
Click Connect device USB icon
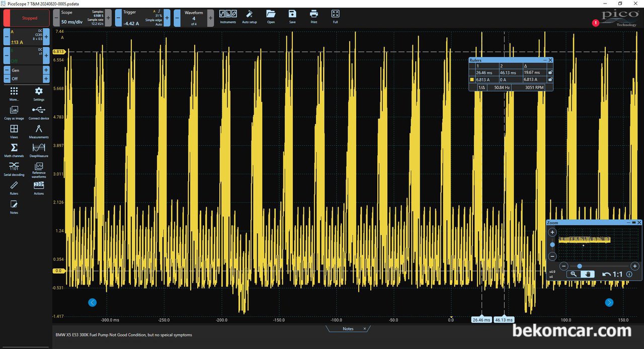[x=39, y=113]
